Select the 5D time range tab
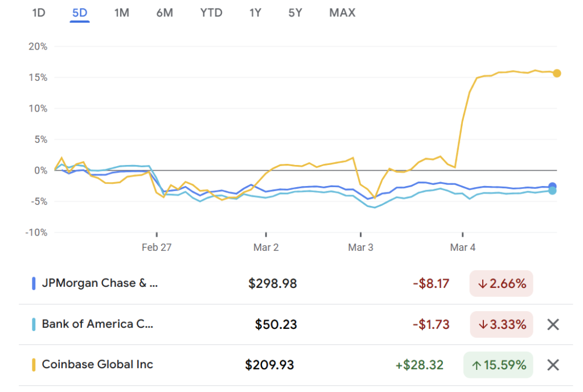Image resolution: width=583 pixels, height=392 pixels. (80, 13)
